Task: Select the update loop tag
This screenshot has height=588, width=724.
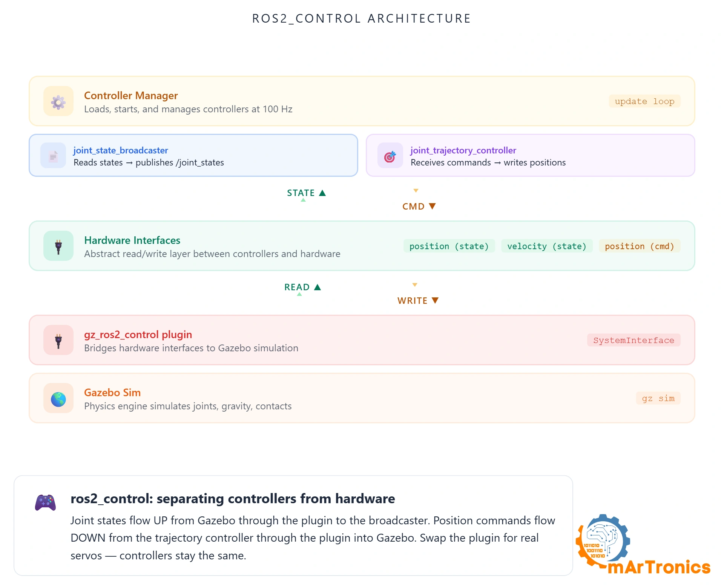Action: (644, 101)
